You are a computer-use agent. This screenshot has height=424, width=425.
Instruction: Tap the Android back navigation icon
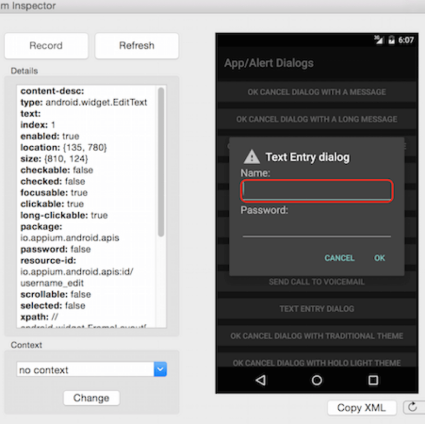point(261,380)
